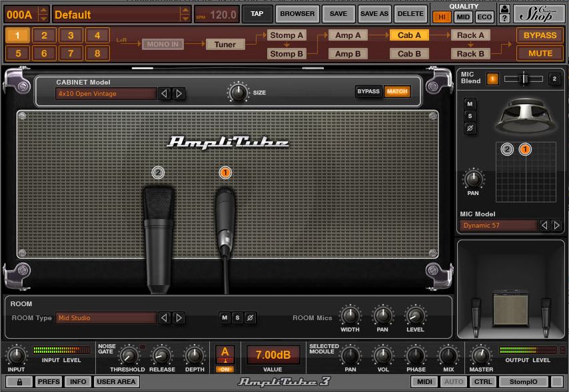Click the TAP tempo button
569x392 pixels.
coord(257,14)
